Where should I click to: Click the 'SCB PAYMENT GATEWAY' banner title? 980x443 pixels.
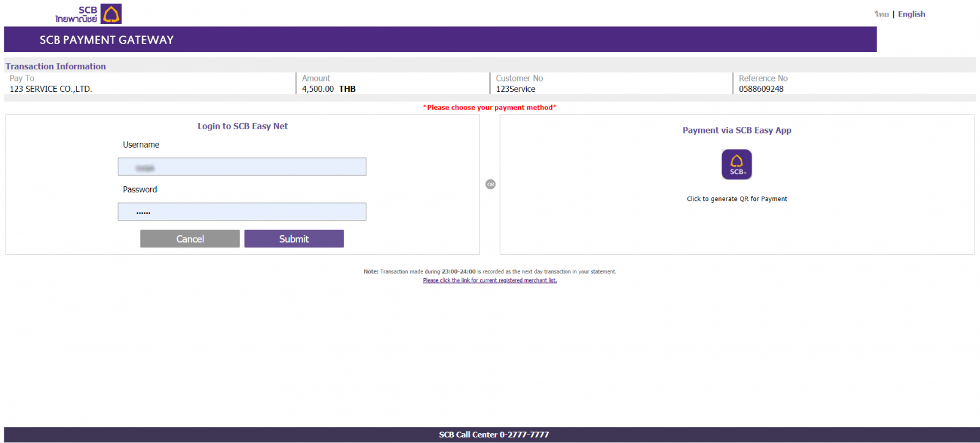(x=107, y=40)
